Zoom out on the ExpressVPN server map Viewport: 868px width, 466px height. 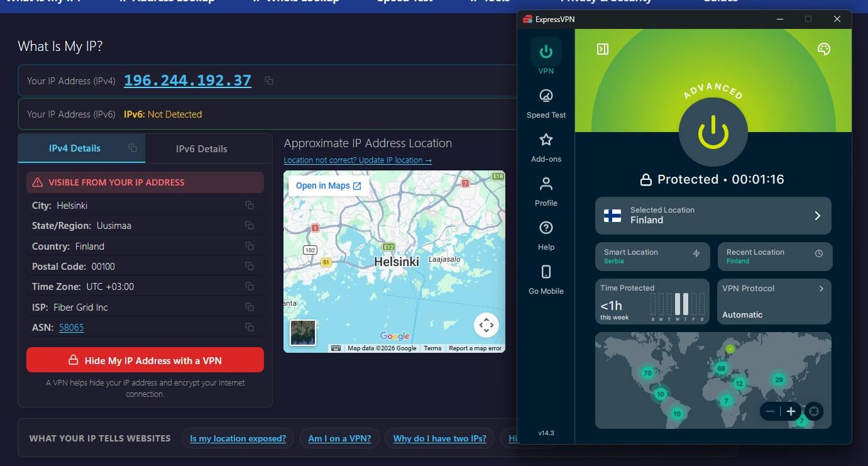click(x=771, y=411)
